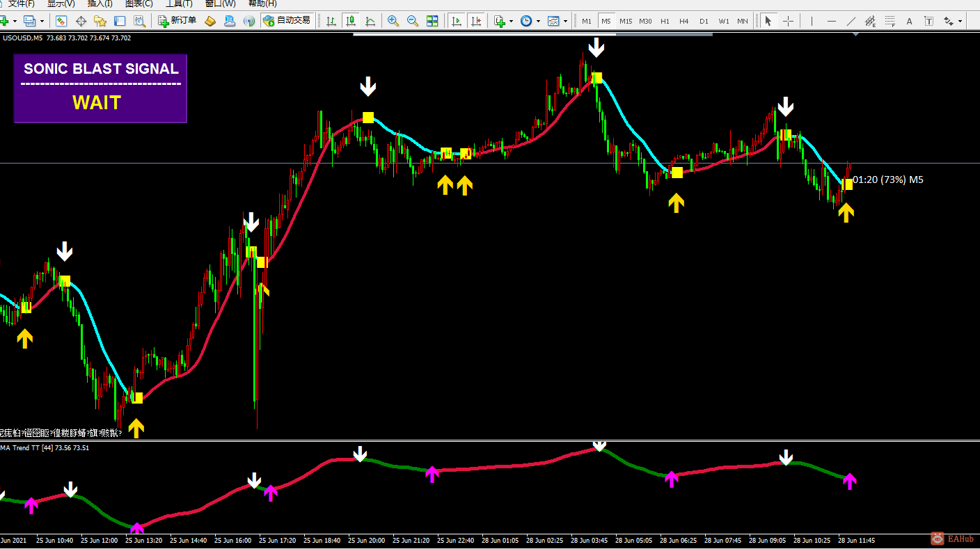Open the MetaEditor yellow book icon
Image resolution: width=980 pixels, height=549 pixels.
(210, 21)
